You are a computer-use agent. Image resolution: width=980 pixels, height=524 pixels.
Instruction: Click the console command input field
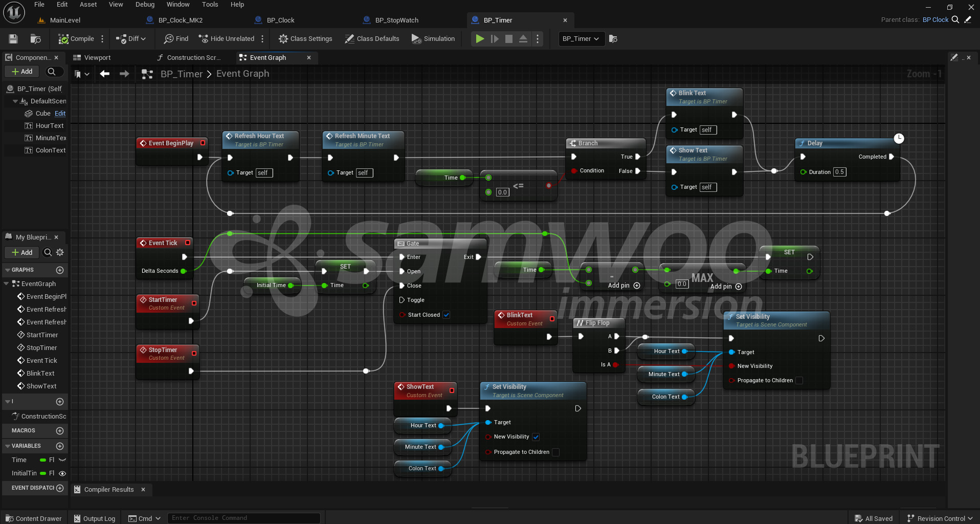click(244, 518)
